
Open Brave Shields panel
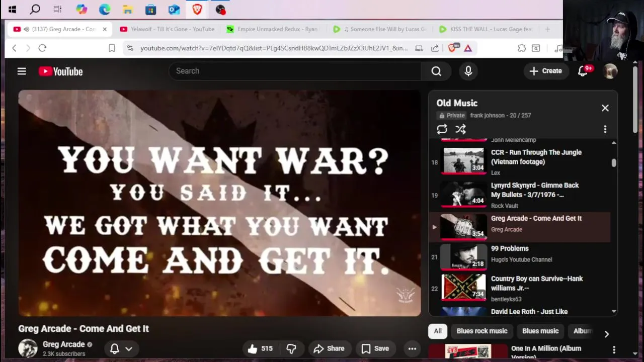(452, 48)
